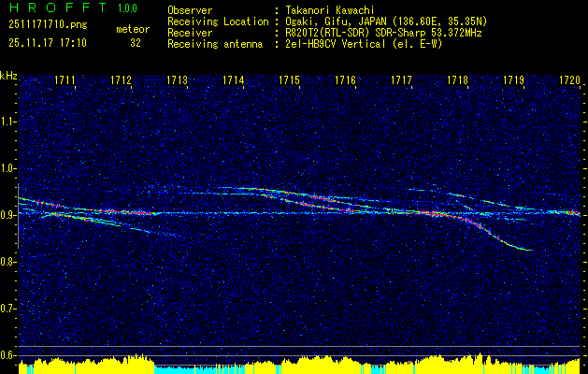Image resolution: width=588 pixels, height=374 pixels.
Task: Click frequency axis label 1.0
Action: point(7,168)
